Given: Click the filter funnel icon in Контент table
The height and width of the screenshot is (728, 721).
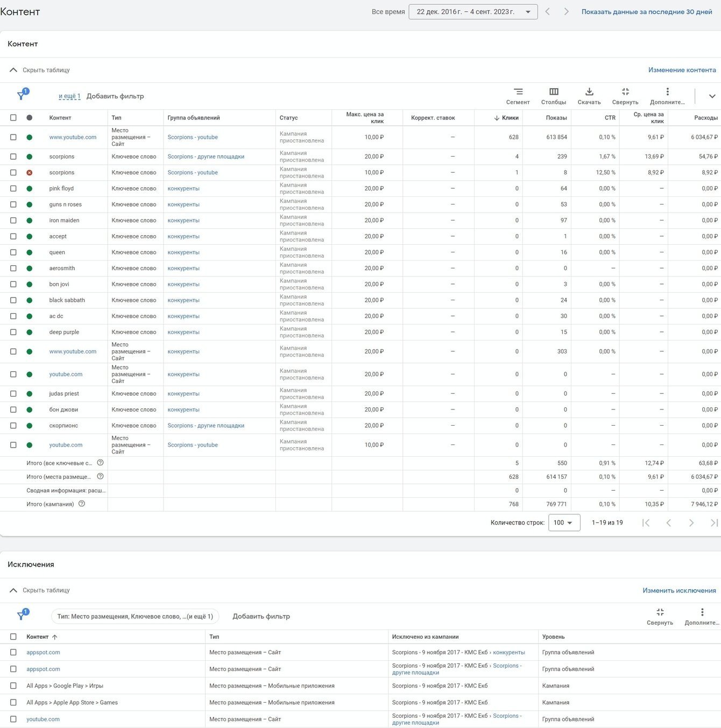Looking at the screenshot, I should click(x=21, y=96).
